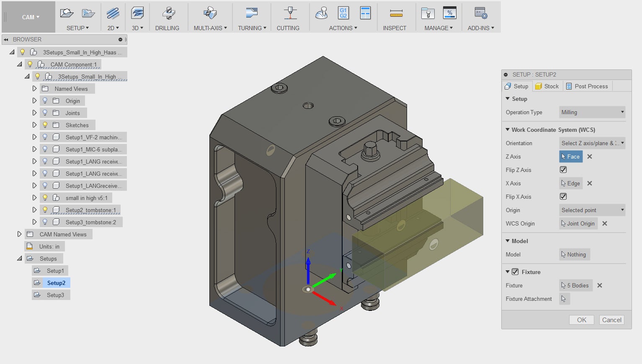This screenshot has height=364, width=642.
Task: Clear the Z Axis Face selection
Action: tap(590, 156)
